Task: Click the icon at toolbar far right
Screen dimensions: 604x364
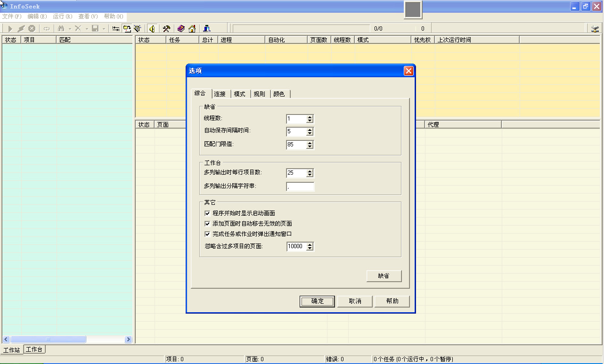Action: coord(595,29)
